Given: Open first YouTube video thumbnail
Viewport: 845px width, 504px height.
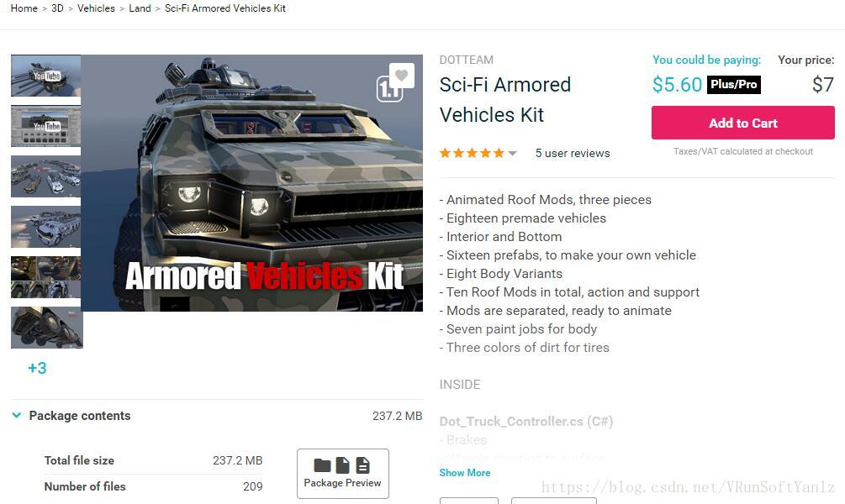Looking at the screenshot, I should [x=45, y=76].
